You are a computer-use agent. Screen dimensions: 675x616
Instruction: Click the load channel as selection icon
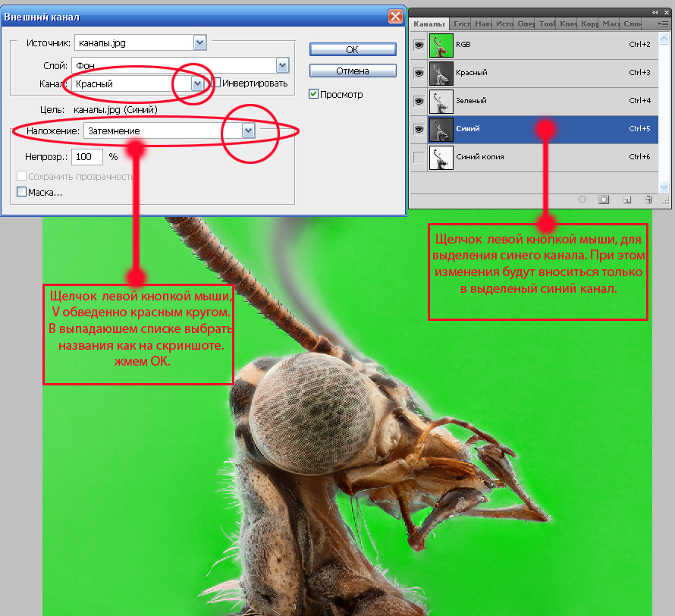click(582, 200)
